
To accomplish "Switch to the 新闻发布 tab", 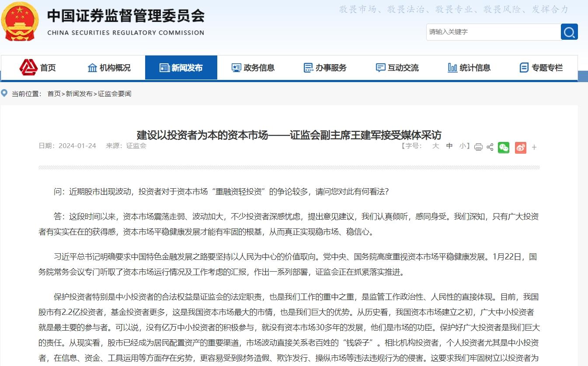I will (181, 67).
